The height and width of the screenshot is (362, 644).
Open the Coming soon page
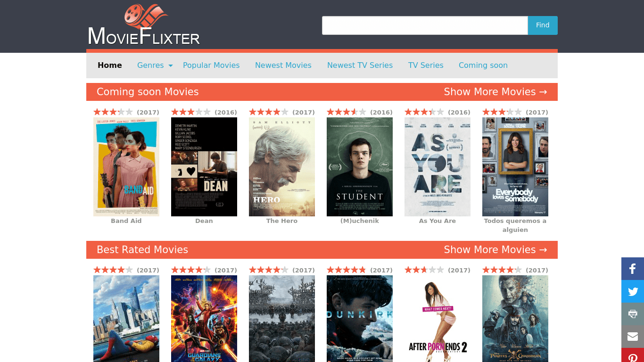click(483, 66)
